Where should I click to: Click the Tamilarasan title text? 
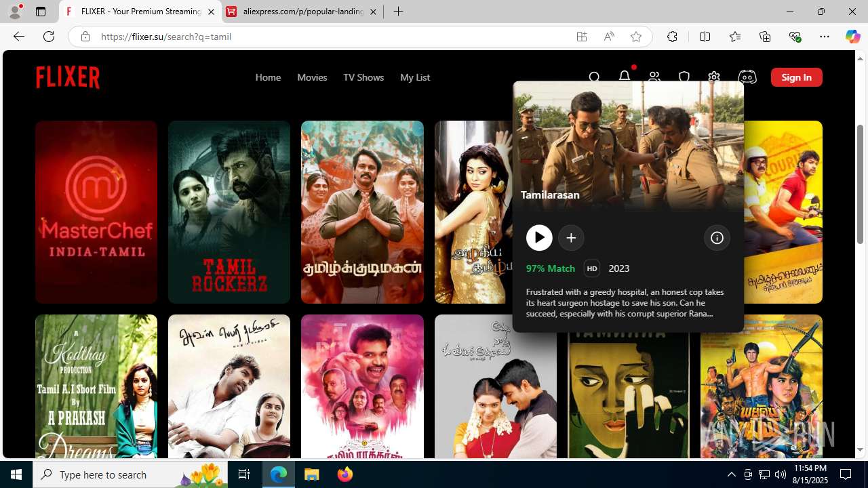(550, 195)
